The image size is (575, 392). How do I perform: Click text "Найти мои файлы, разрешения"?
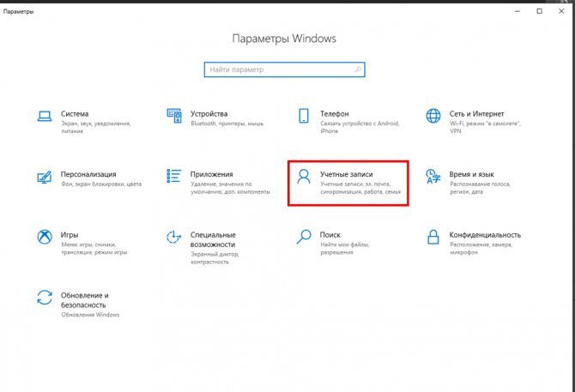[x=344, y=248]
